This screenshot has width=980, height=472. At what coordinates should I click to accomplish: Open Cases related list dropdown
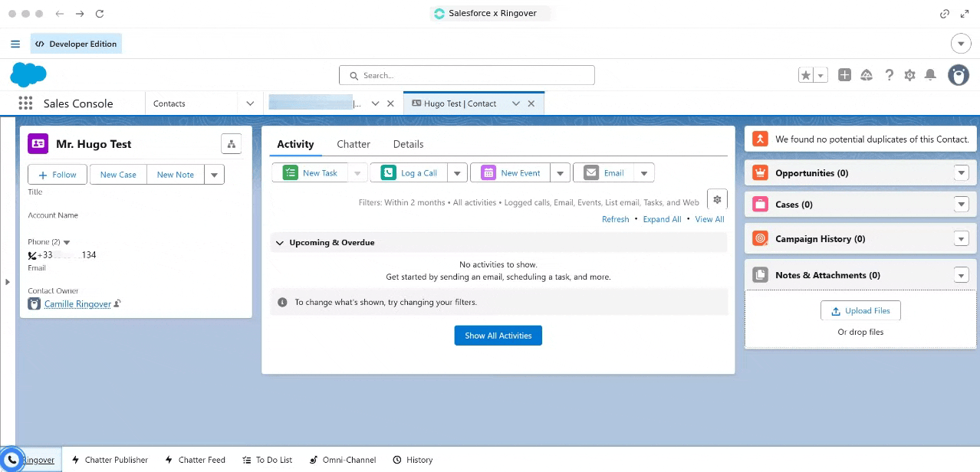pyautogui.click(x=962, y=205)
